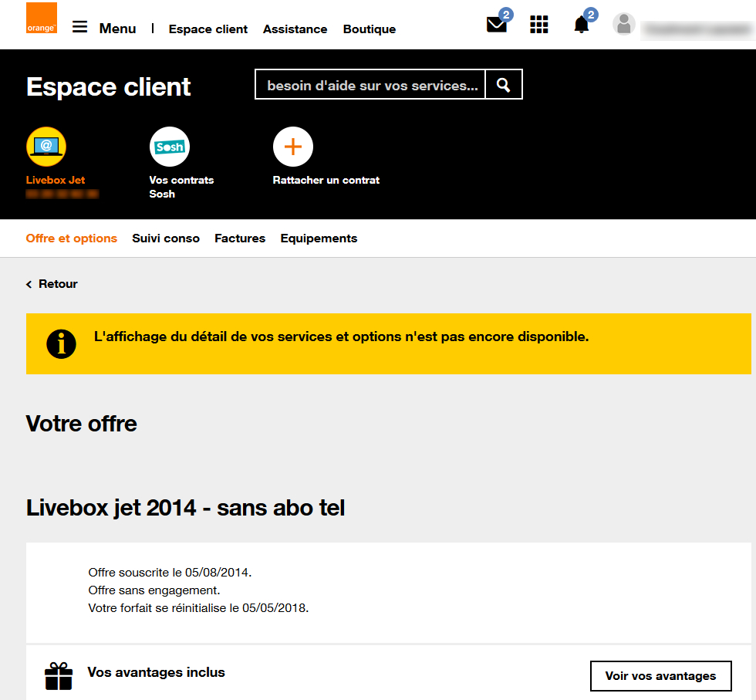Click the Orange logo

point(42,18)
